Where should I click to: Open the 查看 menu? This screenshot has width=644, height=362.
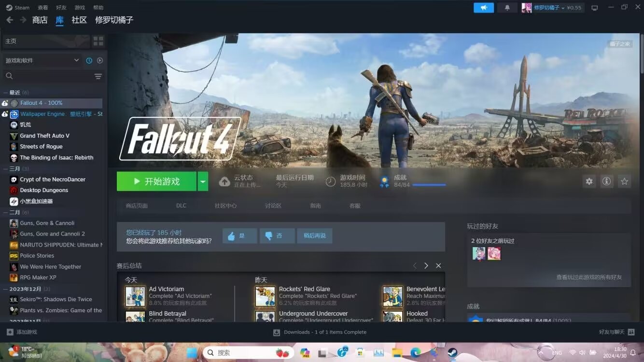43,8
